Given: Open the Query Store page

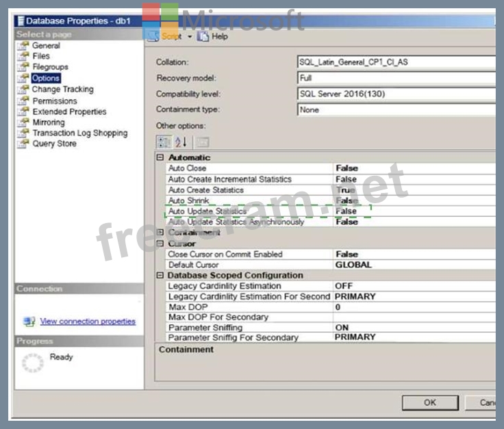Looking at the screenshot, I should point(54,144).
